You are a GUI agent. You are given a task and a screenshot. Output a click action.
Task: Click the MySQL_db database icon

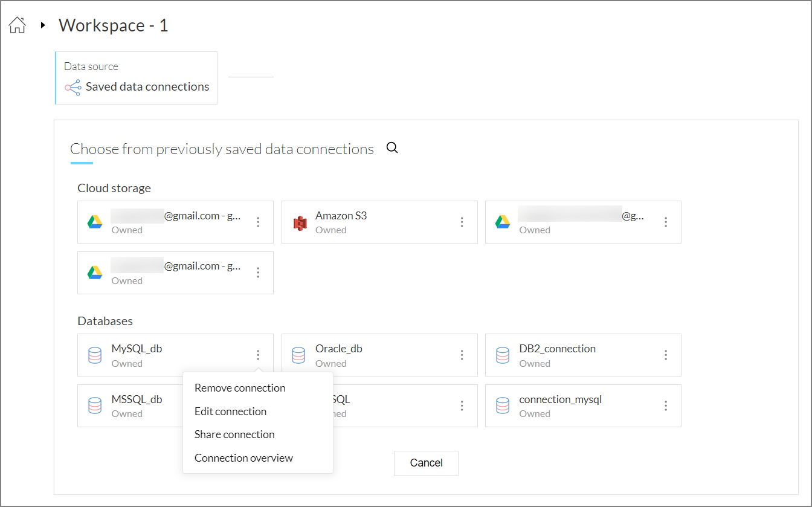pyautogui.click(x=95, y=355)
